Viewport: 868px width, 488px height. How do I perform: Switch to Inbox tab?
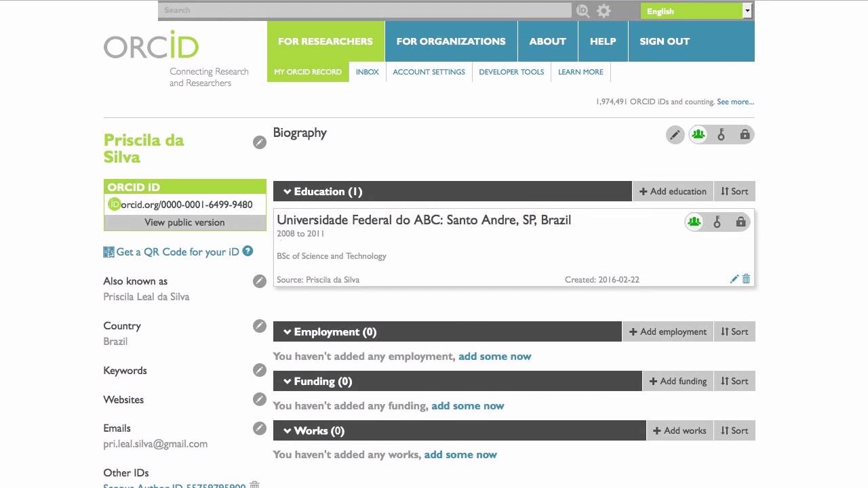tap(368, 72)
